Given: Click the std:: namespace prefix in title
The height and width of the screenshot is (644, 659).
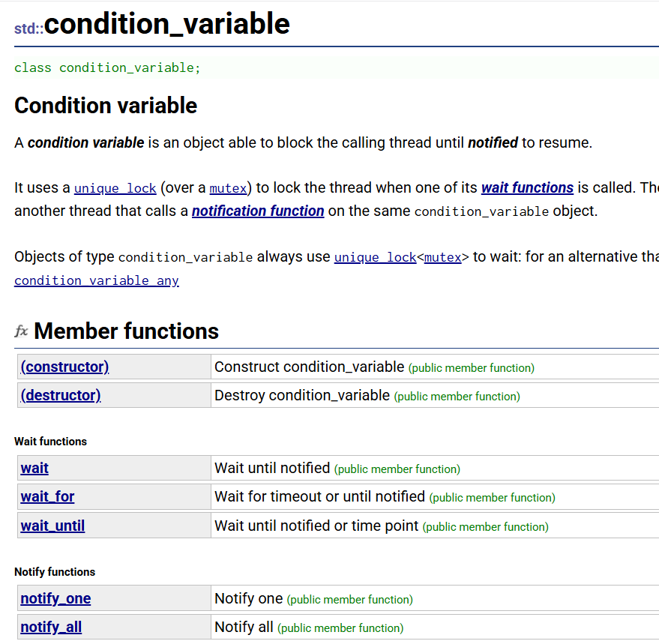Looking at the screenshot, I should (x=29, y=28).
